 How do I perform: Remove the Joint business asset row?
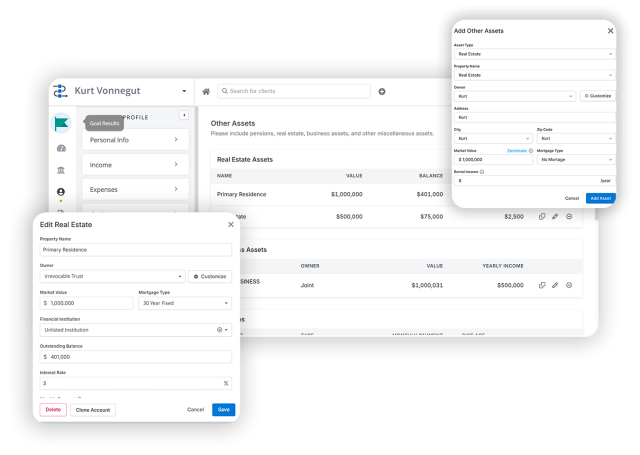click(569, 285)
